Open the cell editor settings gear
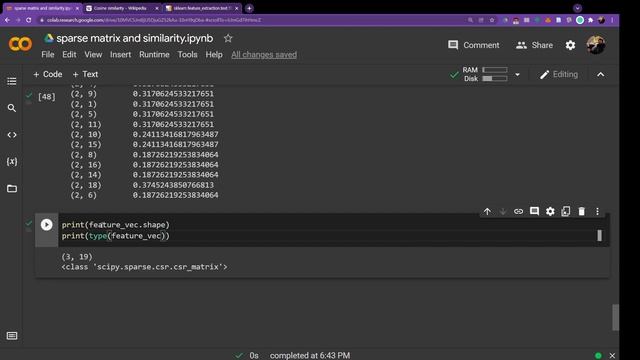640x360 pixels. (550, 211)
